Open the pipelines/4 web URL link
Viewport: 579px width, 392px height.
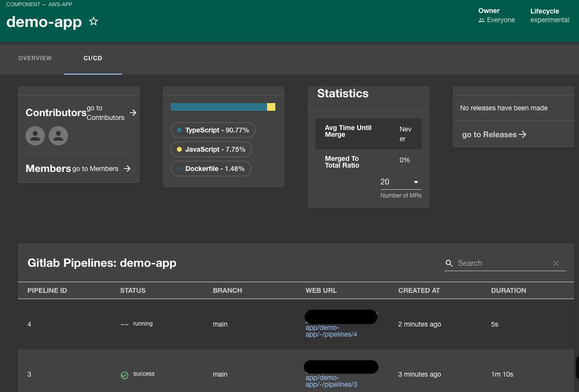[332, 331]
